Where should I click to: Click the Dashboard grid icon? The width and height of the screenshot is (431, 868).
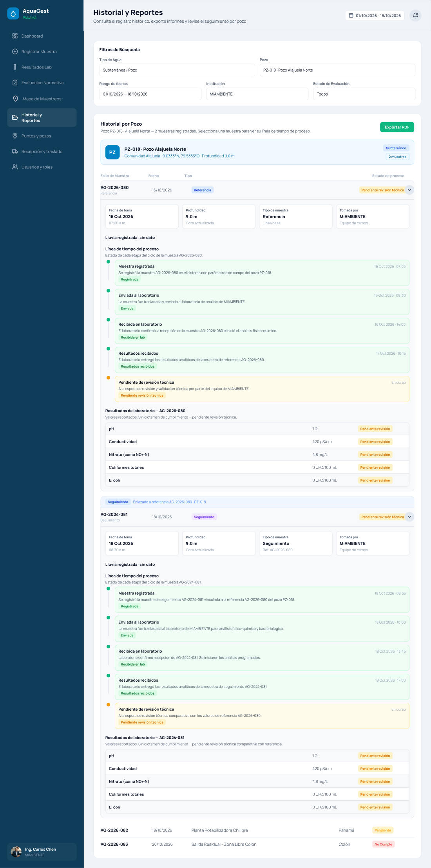click(15, 36)
